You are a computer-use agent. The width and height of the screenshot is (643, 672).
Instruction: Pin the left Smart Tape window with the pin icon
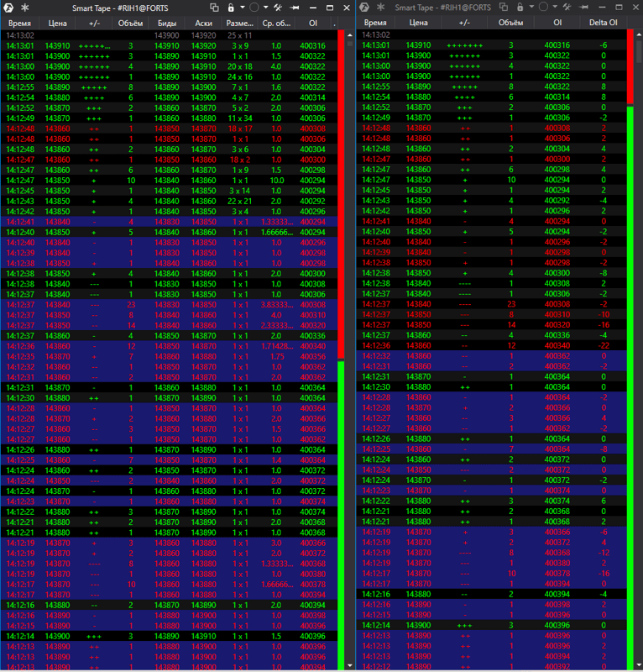tap(295, 8)
